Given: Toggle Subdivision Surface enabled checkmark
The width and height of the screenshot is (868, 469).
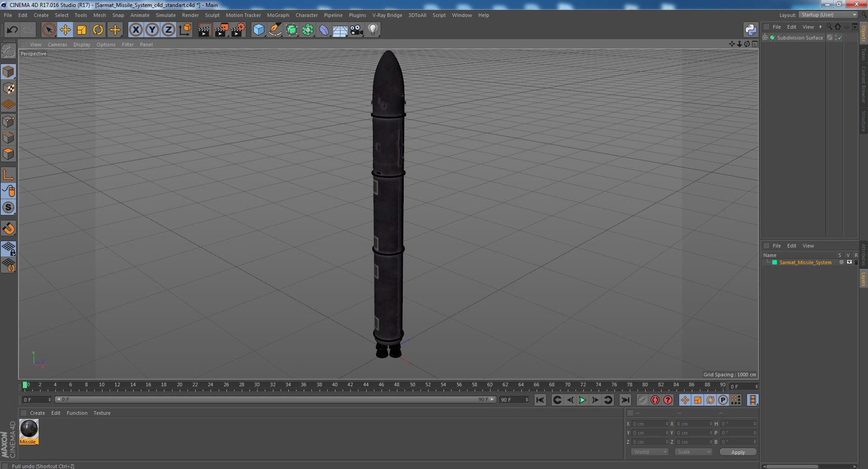Looking at the screenshot, I should point(840,38).
